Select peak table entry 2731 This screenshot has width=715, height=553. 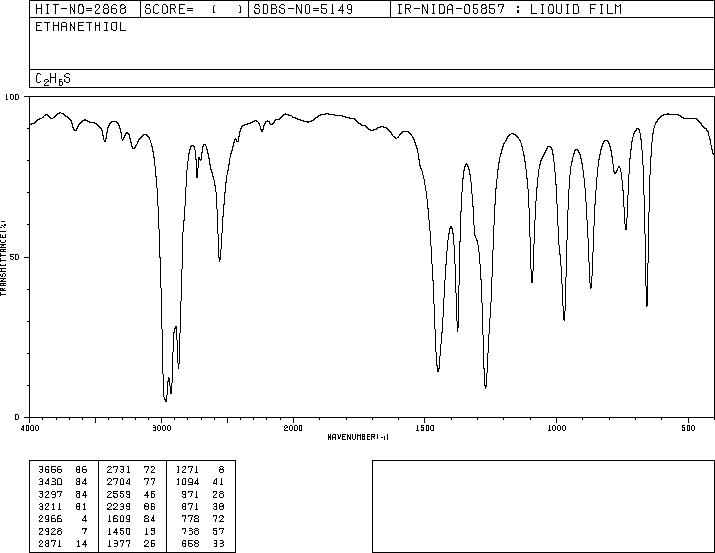point(119,470)
